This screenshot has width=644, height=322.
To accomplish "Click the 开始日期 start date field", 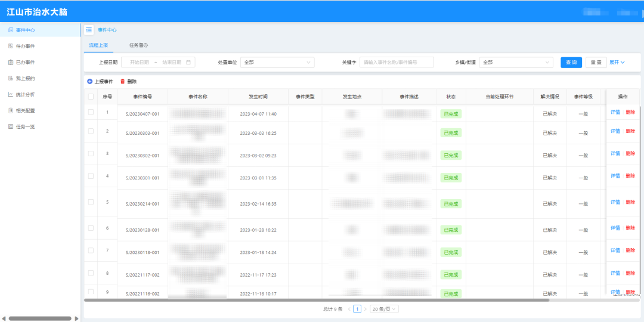I will point(139,63).
